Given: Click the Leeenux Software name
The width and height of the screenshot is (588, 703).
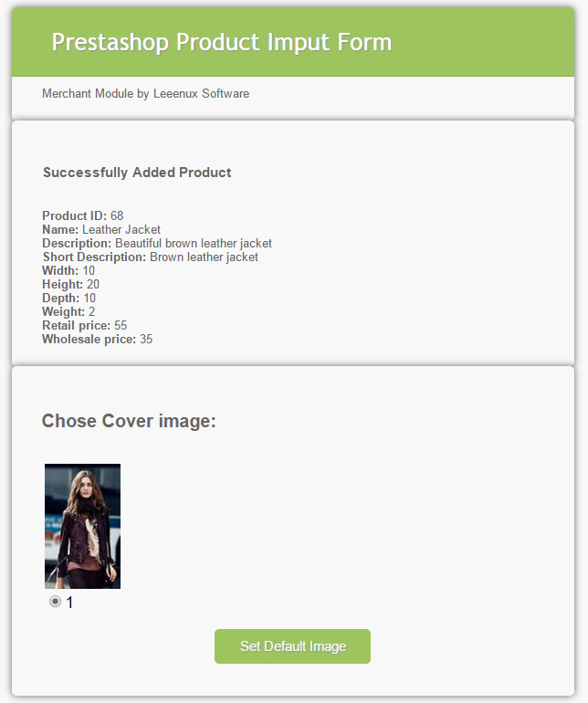Looking at the screenshot, I should [202, 94].
